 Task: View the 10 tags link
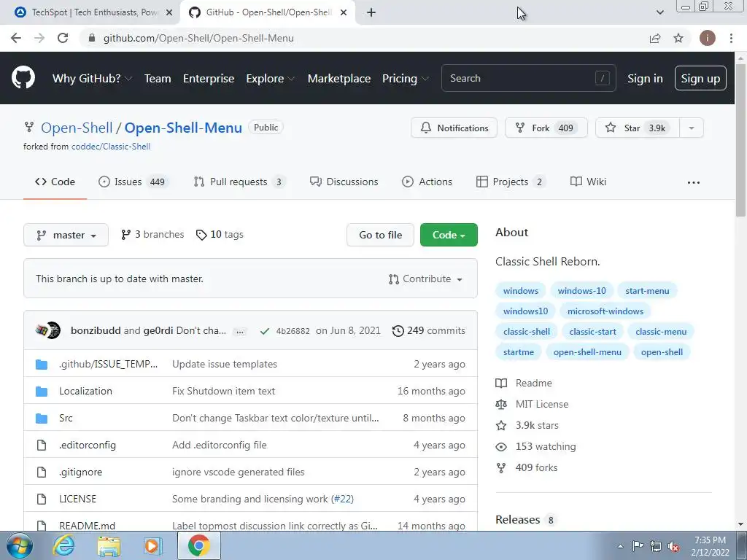pyautogui.click(x=220, y=234)
